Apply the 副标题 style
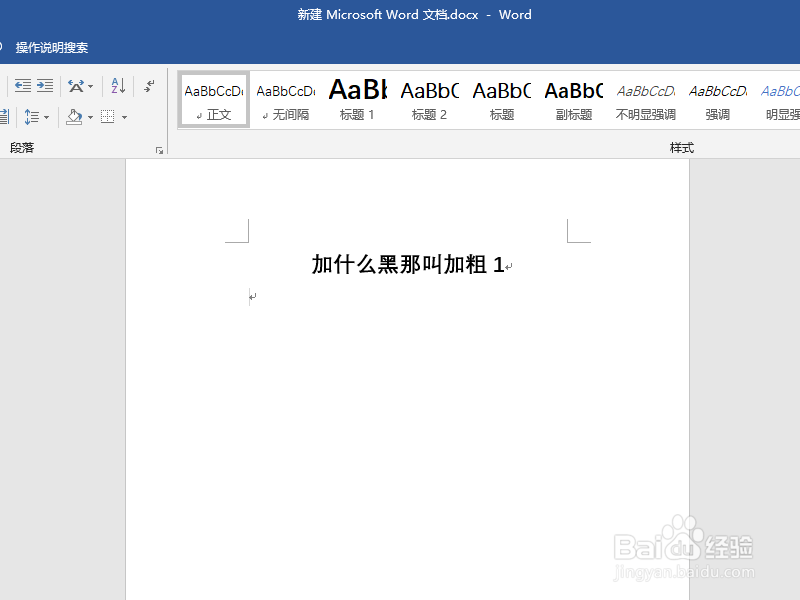 click(x=573, y=99)
